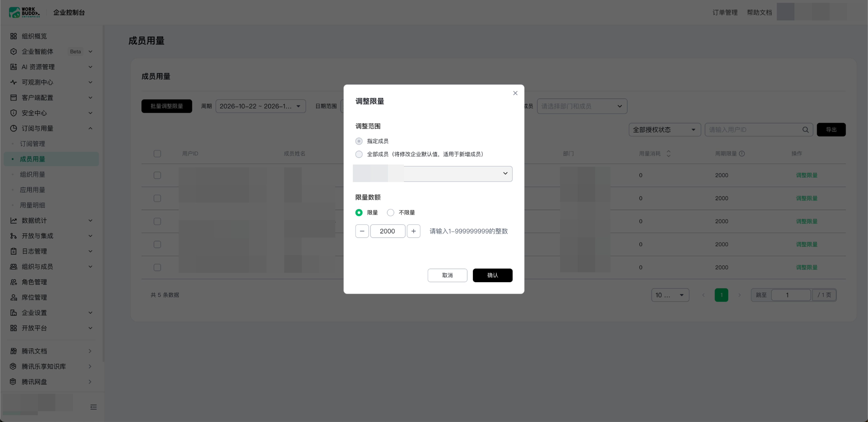Click the limit amount field showing 2000

[388, 231]
